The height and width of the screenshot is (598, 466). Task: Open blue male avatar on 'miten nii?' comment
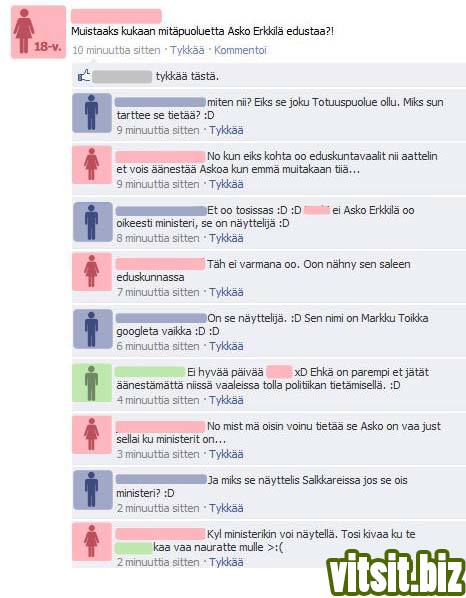click(92, 113)
